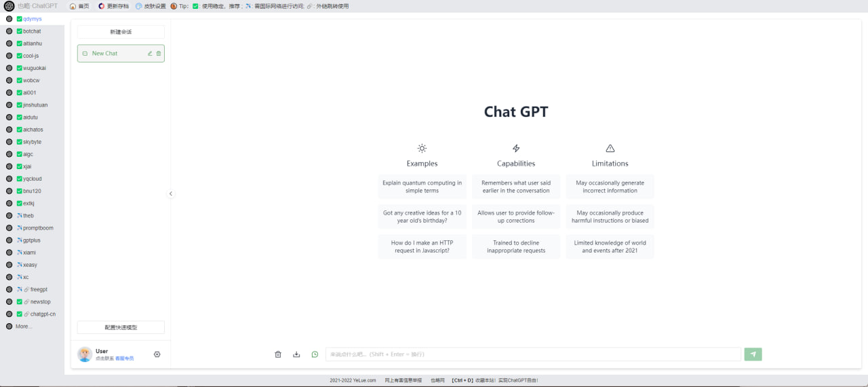Choose 'HTTP request in Javascript' example
The width and height of the screenshot is (868, 387).
click(422, 246)
